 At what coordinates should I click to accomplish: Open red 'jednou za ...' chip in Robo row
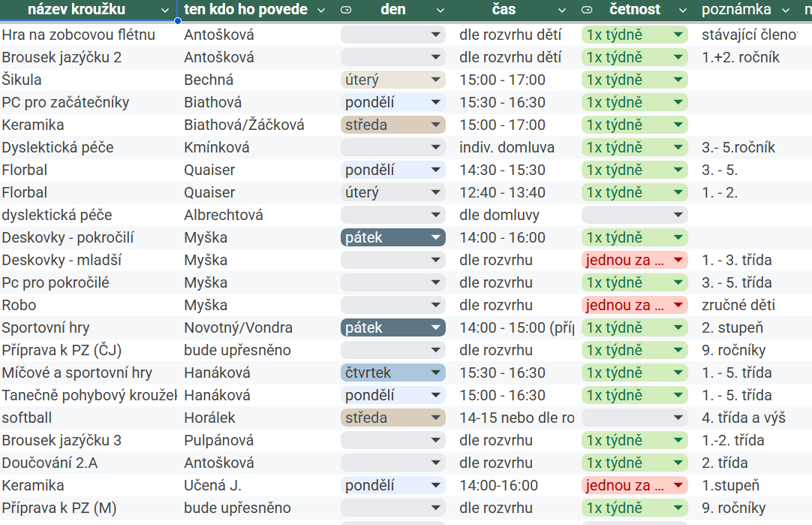634,305
